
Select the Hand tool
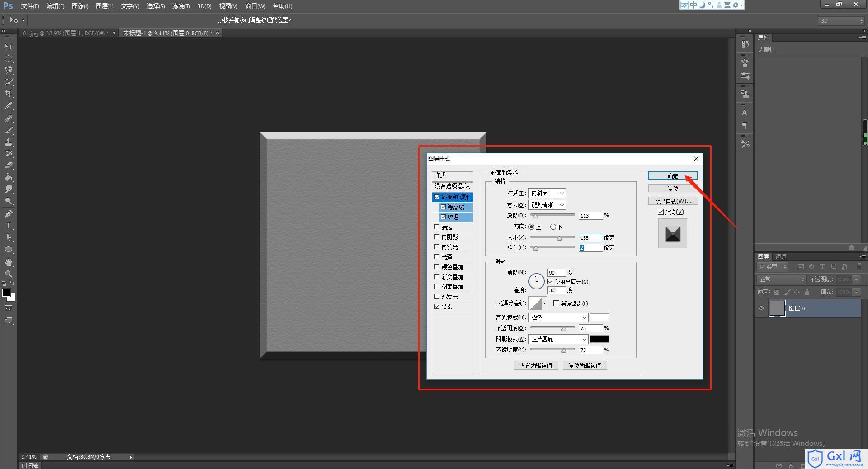(9, 262)
